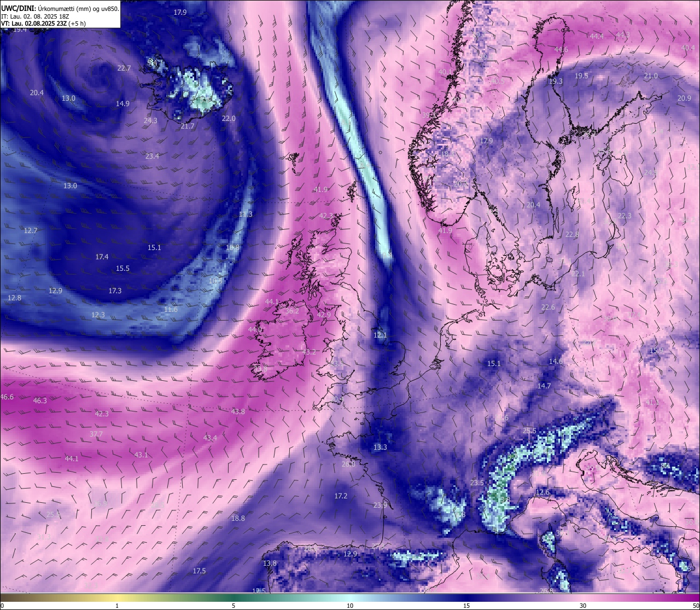Click the 19.5 value label
The width and height of the screenshot is (700, 610).
pos(581,76)
